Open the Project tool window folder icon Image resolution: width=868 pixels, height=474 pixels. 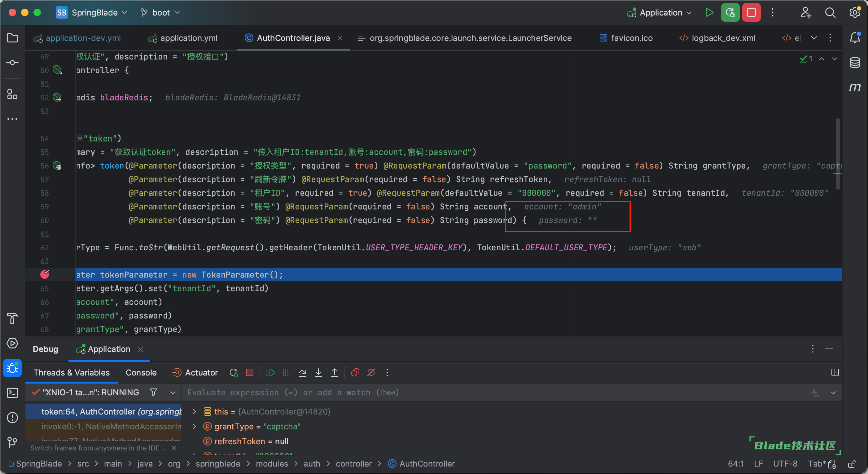12,38
